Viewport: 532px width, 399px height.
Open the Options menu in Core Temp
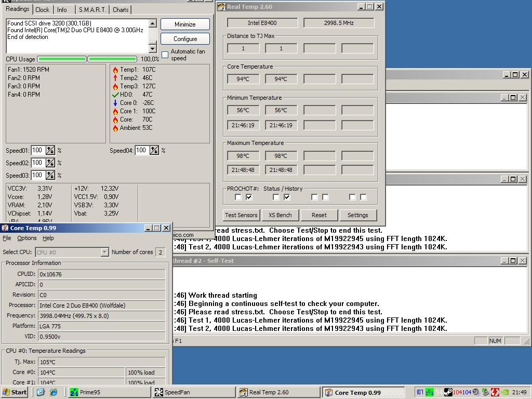click(x=26, y=238)
